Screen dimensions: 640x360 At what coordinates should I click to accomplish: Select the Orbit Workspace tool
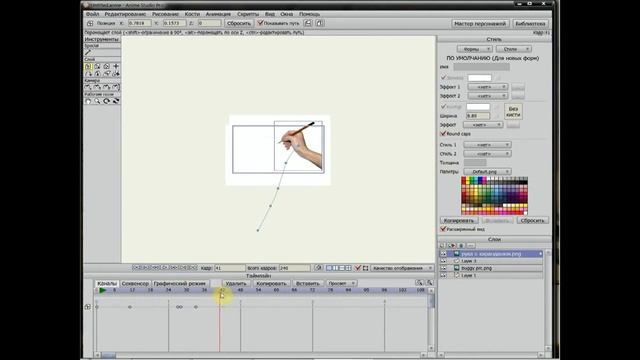click(x=116, y=101)
